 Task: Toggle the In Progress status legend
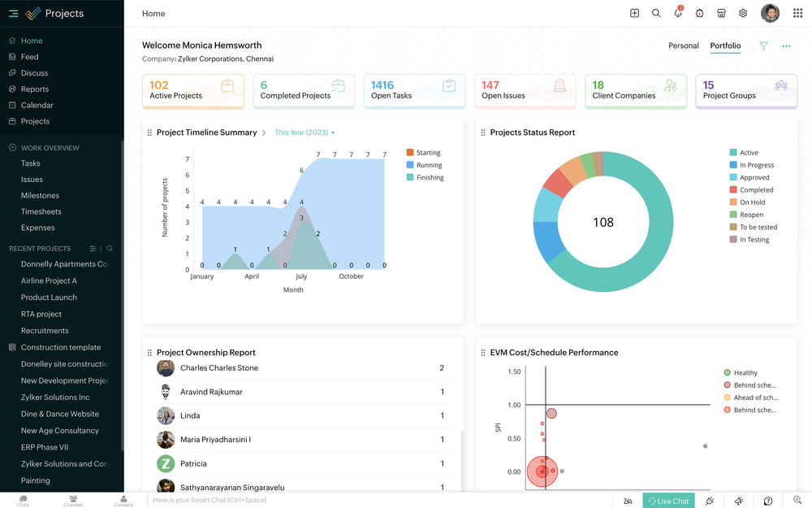tap(751, 165)
